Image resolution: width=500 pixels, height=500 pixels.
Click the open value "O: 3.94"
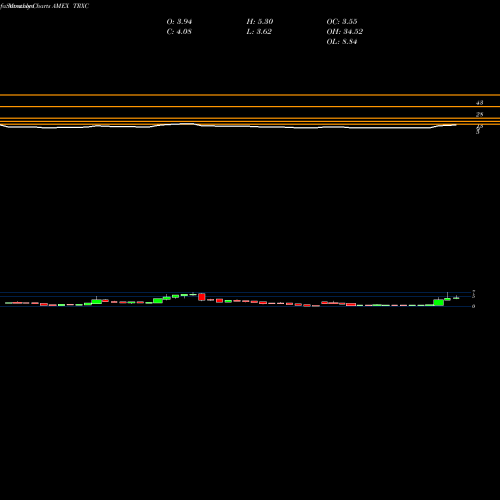point(179,22)
